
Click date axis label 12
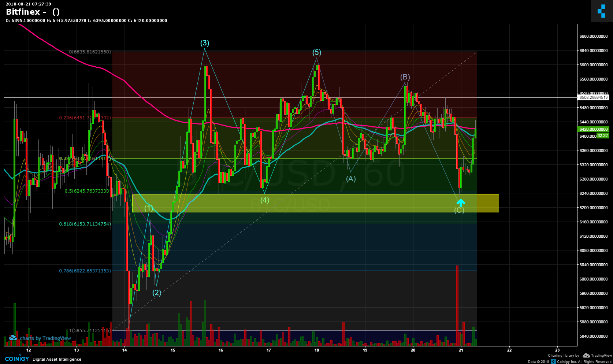coord(29,350)
